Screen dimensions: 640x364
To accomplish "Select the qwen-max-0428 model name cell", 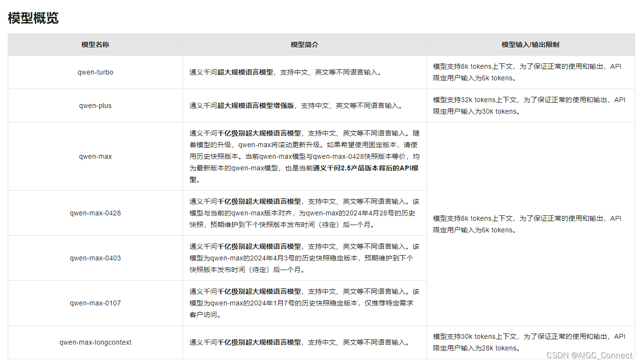I will 95,213.
